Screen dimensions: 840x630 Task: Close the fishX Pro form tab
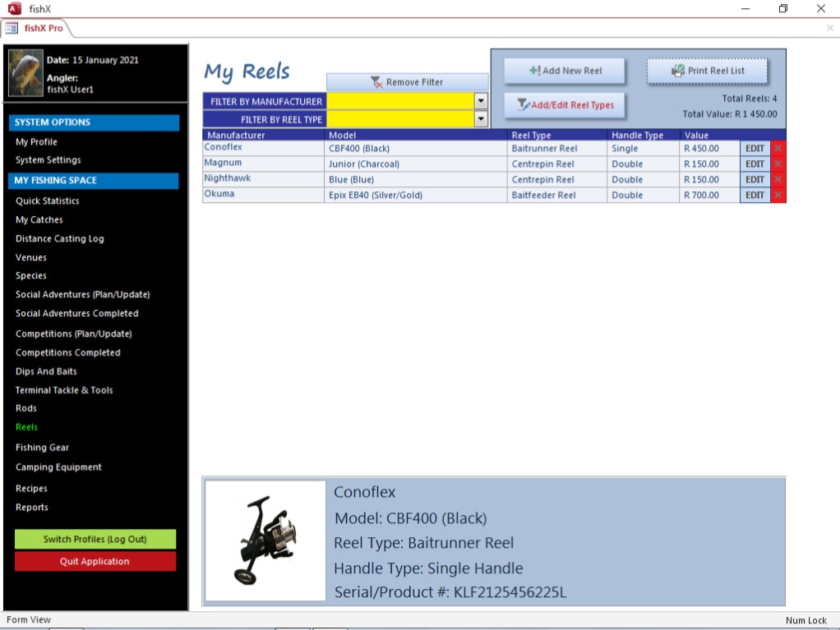click(x=829, y=28)
